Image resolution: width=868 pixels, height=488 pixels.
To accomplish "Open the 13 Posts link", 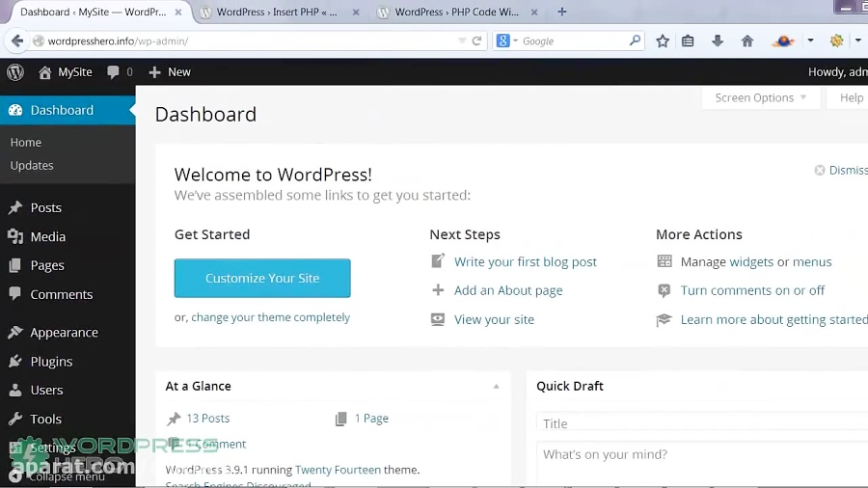I will [207, 419].
